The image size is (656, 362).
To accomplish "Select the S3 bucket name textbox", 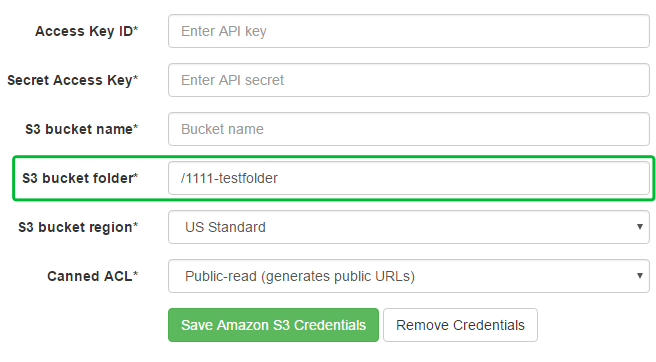I will [x=409, y=129].
